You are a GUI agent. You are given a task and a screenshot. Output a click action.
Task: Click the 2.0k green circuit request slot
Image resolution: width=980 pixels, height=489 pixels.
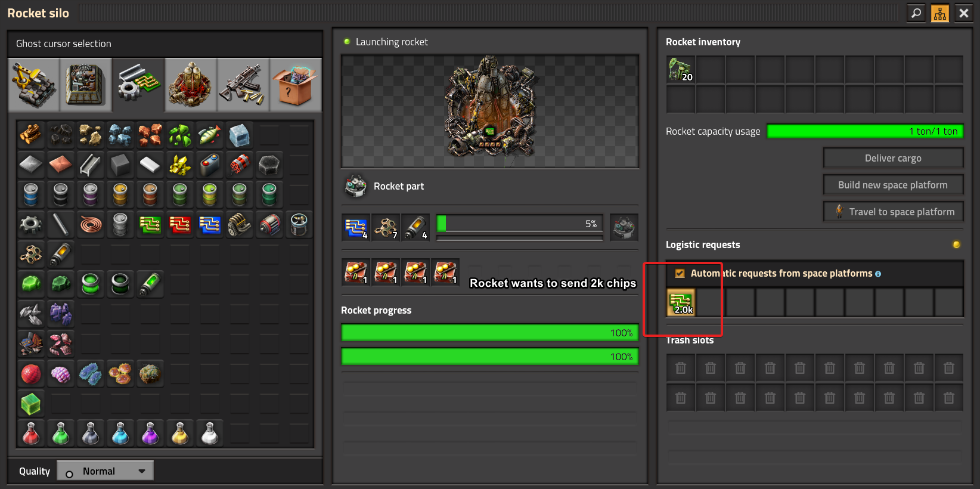[x=681, y=303]
